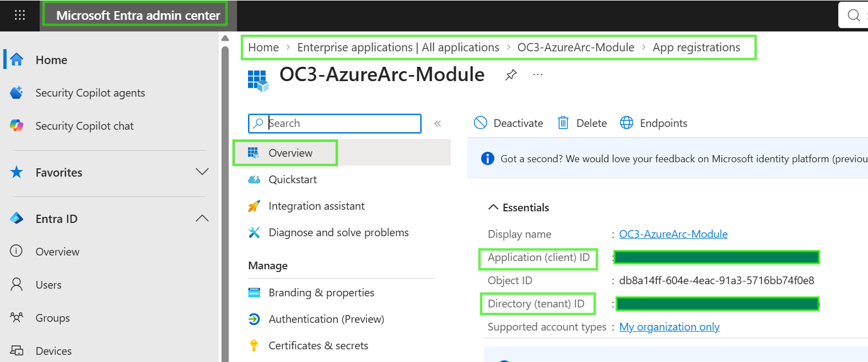Image resolution: width=868 pixels, height=362 pixels.
Task: Collapse the Essentials section
Action: pos(519,207)
